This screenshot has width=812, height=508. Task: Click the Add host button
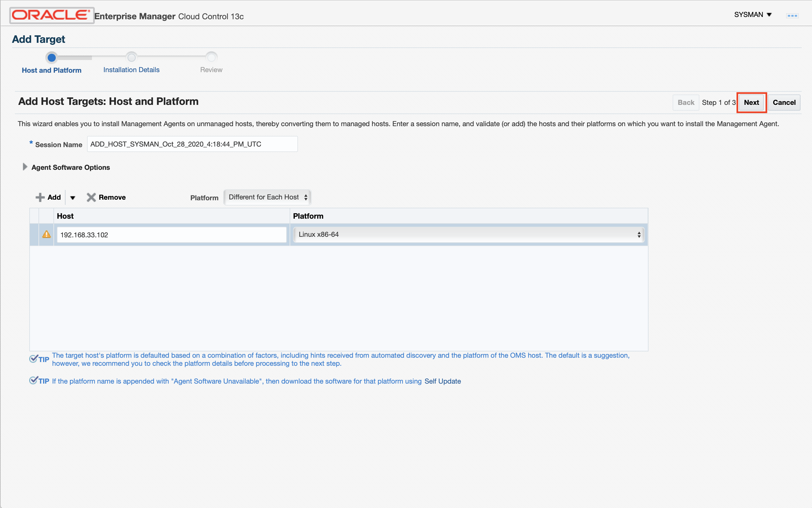pyautogui.click(x=48, y=197)
